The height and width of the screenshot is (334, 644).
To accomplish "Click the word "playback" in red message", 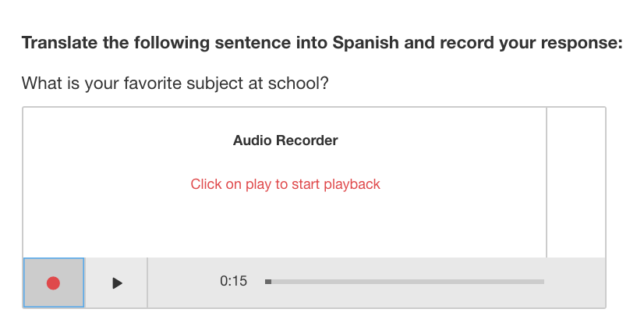I will tap(352, 184).
